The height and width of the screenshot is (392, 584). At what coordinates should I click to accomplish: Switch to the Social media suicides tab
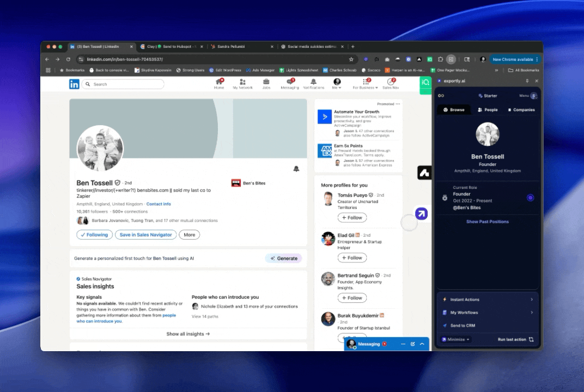pos(312,46)
